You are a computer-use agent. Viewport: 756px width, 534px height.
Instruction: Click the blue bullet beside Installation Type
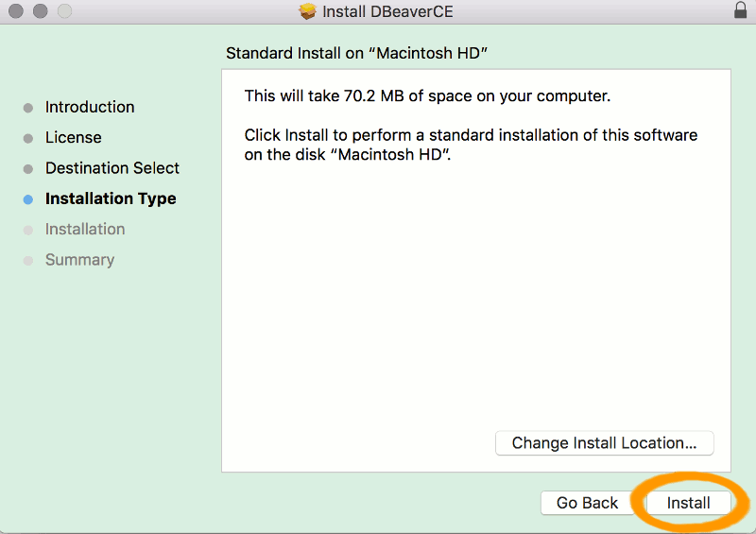point(28,199)
